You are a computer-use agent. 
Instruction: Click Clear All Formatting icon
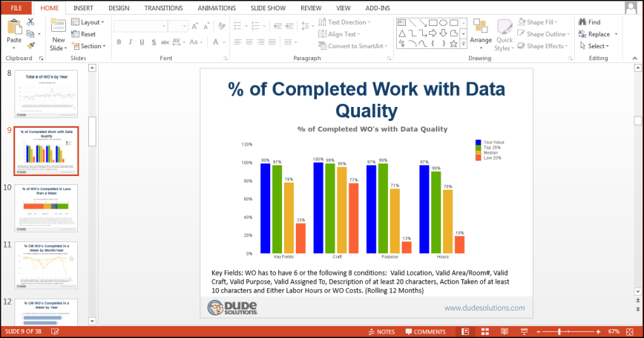click(222, 26)
